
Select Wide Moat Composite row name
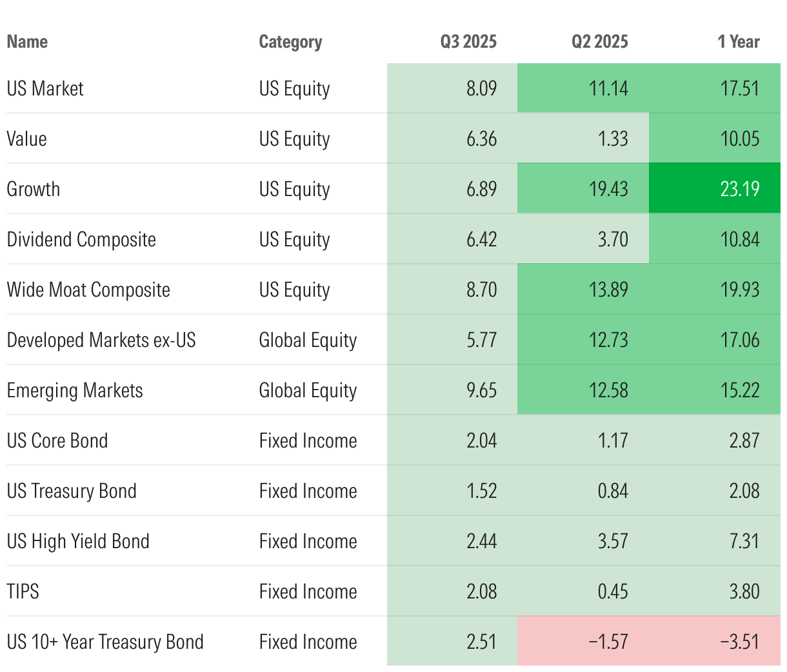pos(88,290)
